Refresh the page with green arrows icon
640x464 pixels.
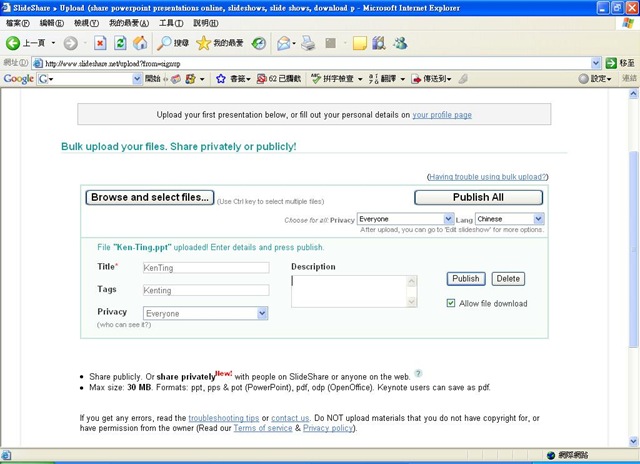click(120, 43)
